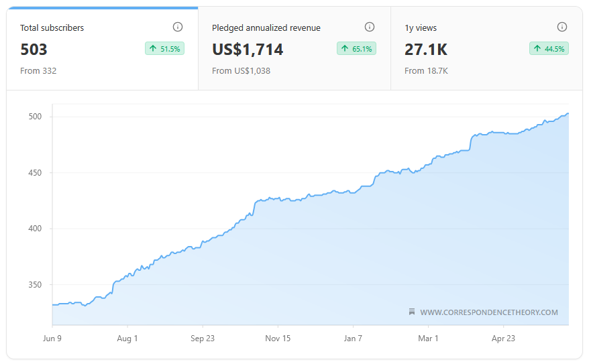Click the 450 y-axis label

pyautogui.click(x=35, y=172)
